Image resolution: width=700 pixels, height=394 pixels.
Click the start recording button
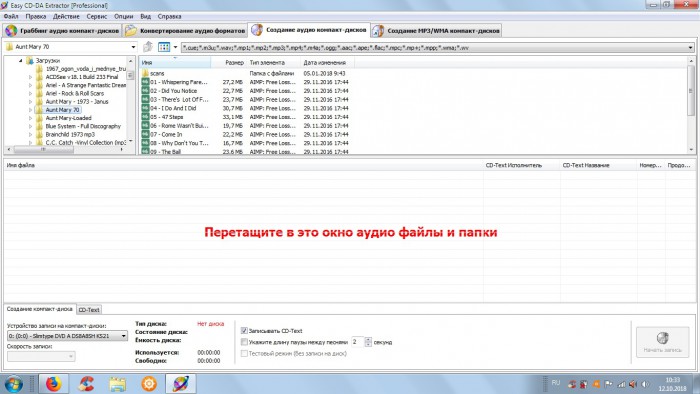point(662,342)
